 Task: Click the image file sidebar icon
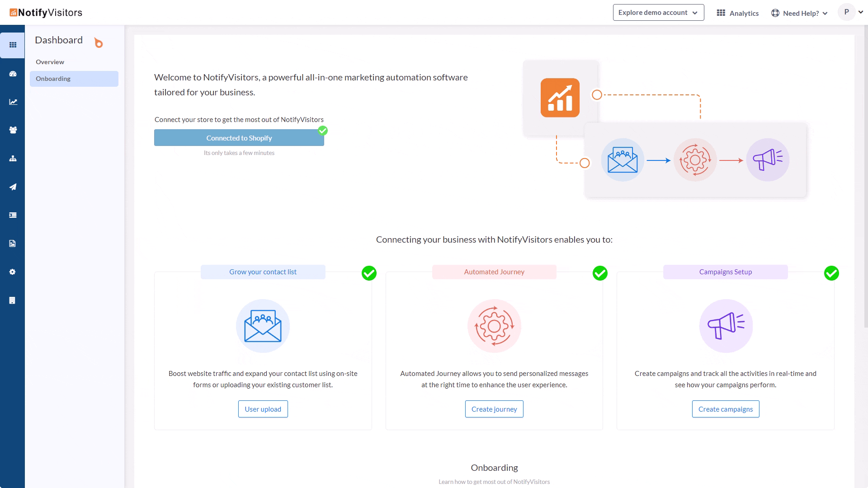pyautogui.click(x=13, y=244)
